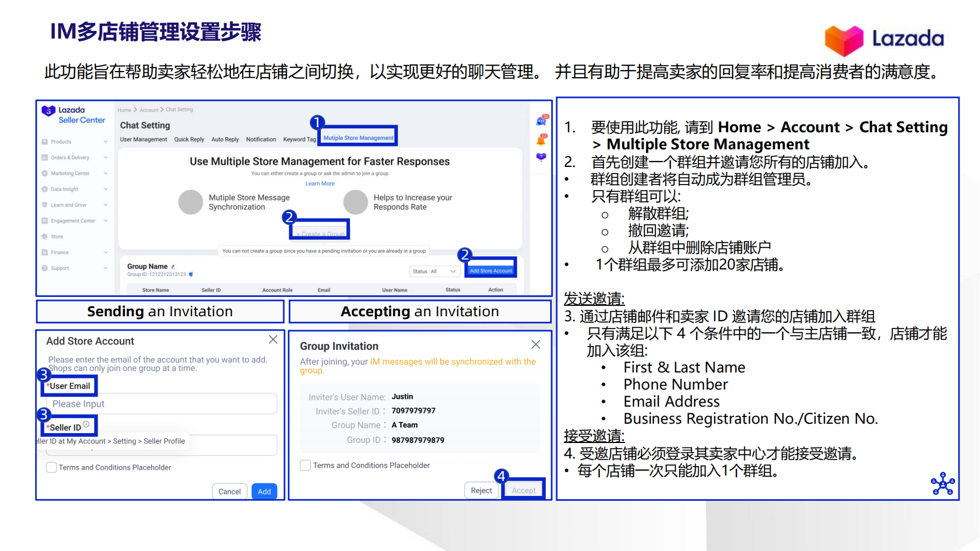This screenshot has height=551, width=980.
Task: Click the Store Name column header
Action: point(155,290)
